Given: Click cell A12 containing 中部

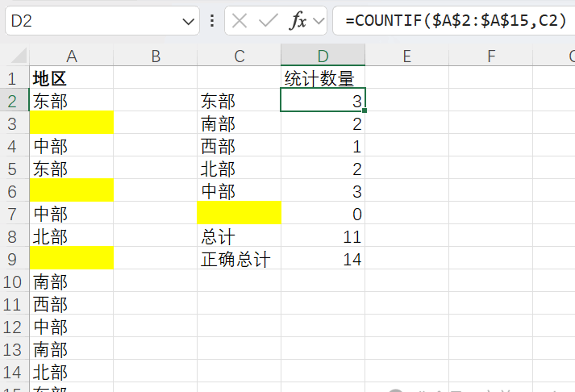Looking at the screenshot, I should click(72, 327).
